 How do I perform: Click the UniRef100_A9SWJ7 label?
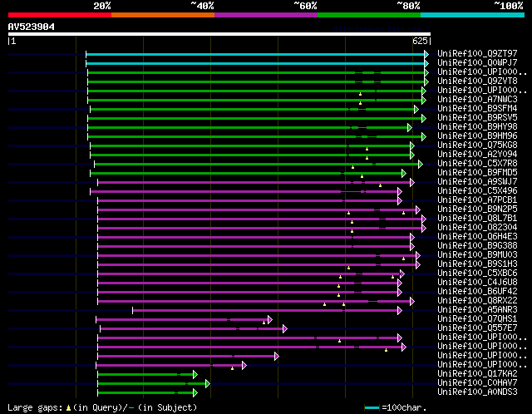477,181
